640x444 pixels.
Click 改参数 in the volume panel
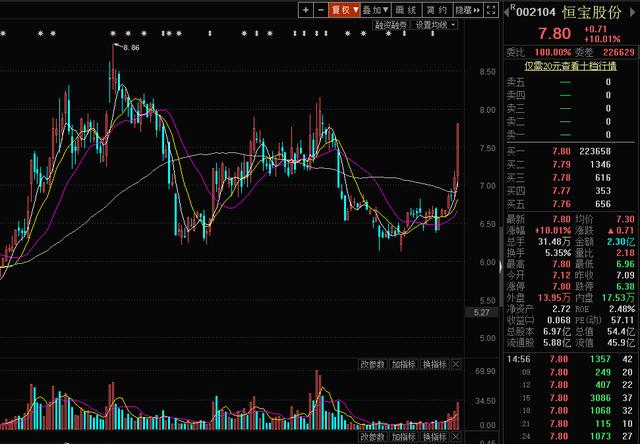pos(373,364)
